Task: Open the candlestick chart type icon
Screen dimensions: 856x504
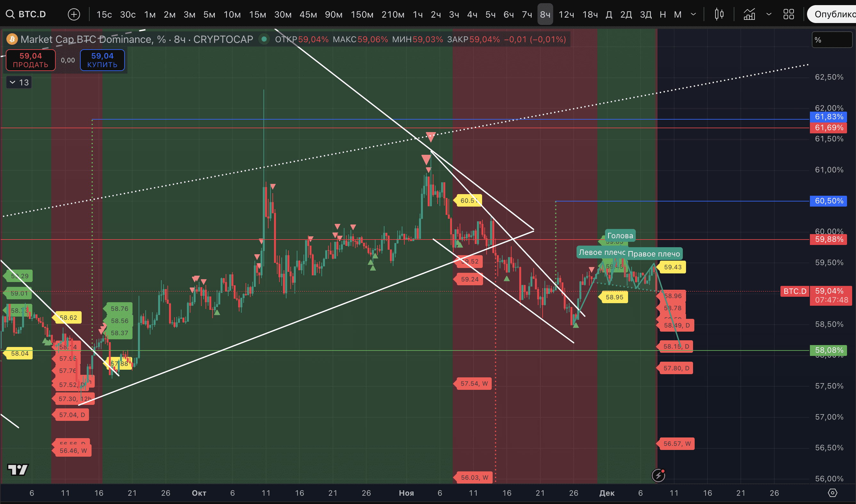Action: coord(719,14)
